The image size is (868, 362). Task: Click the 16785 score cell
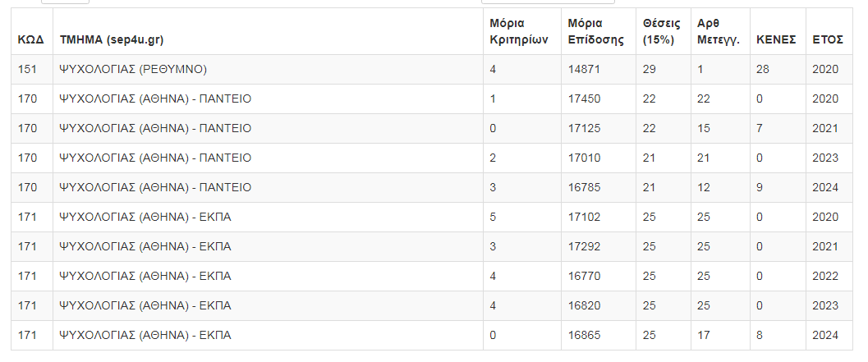click(584, 187)
